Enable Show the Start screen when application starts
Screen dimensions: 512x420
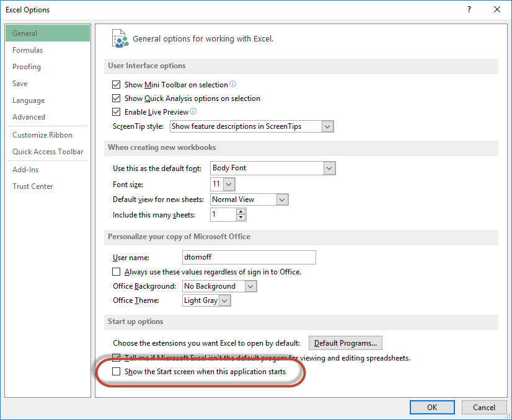click(x=116, y=372)
